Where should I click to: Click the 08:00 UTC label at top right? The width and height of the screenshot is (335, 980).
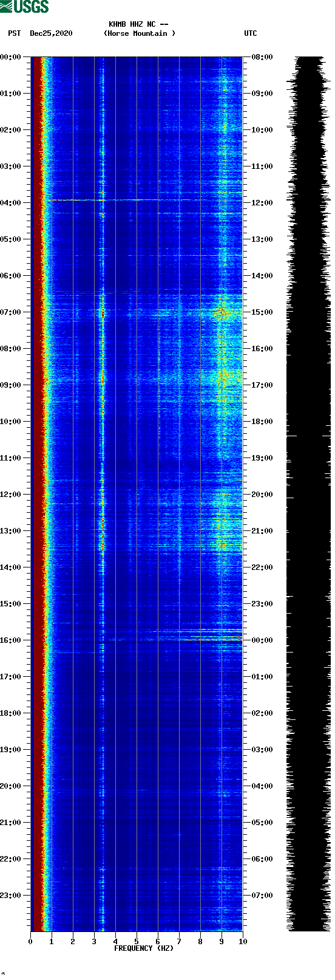[262, 57]
